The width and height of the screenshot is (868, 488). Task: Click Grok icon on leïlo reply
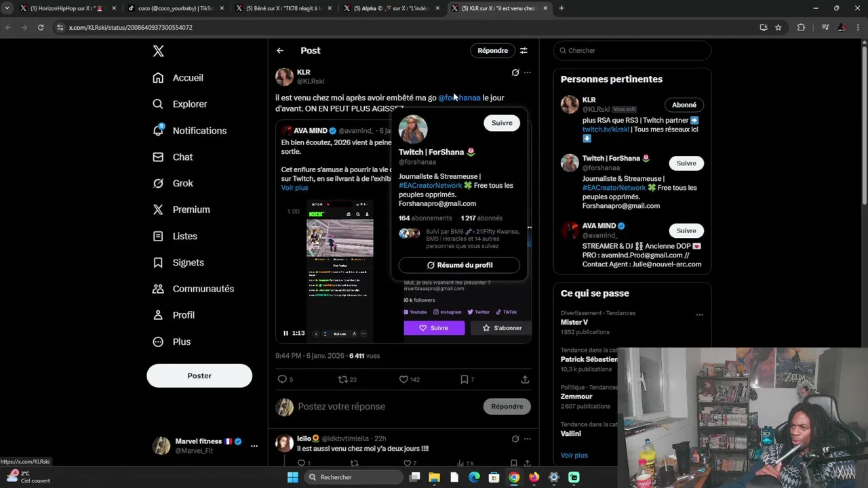(515, 439)
